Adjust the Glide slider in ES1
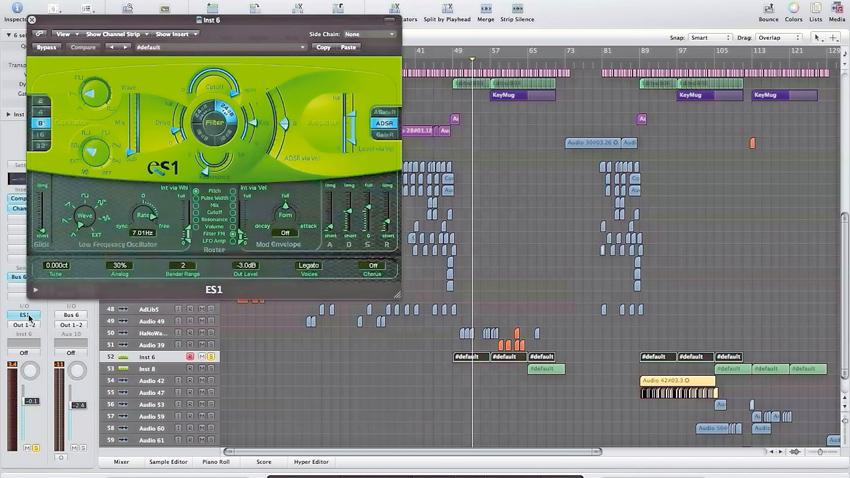Image resolution: width=850 pixels, height=478 pixels. 42,231
